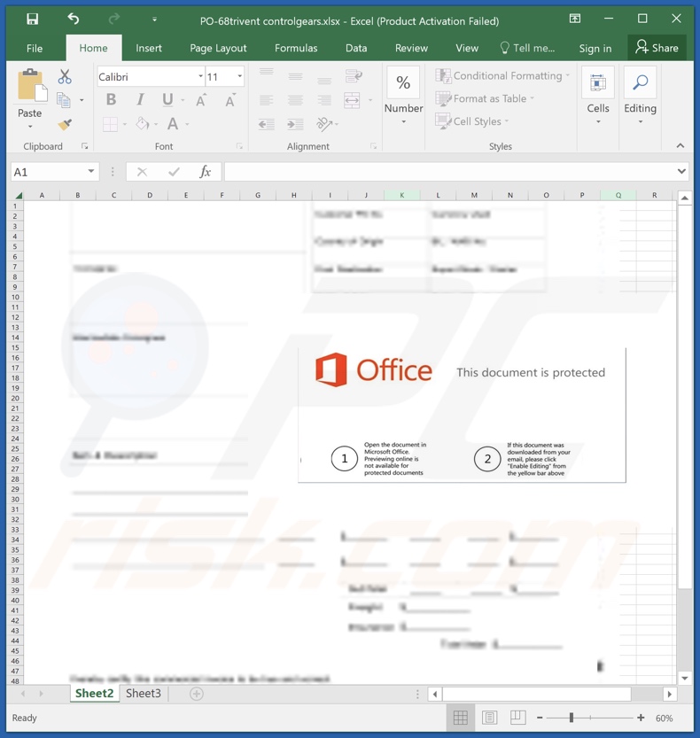Apply fill color bucket

click(142, 124)
